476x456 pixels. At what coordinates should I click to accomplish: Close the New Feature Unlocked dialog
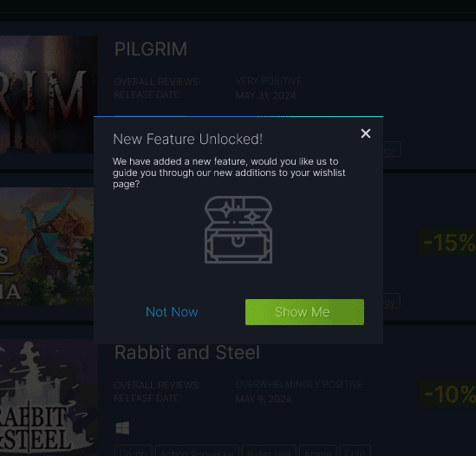[x=366, y=134]
